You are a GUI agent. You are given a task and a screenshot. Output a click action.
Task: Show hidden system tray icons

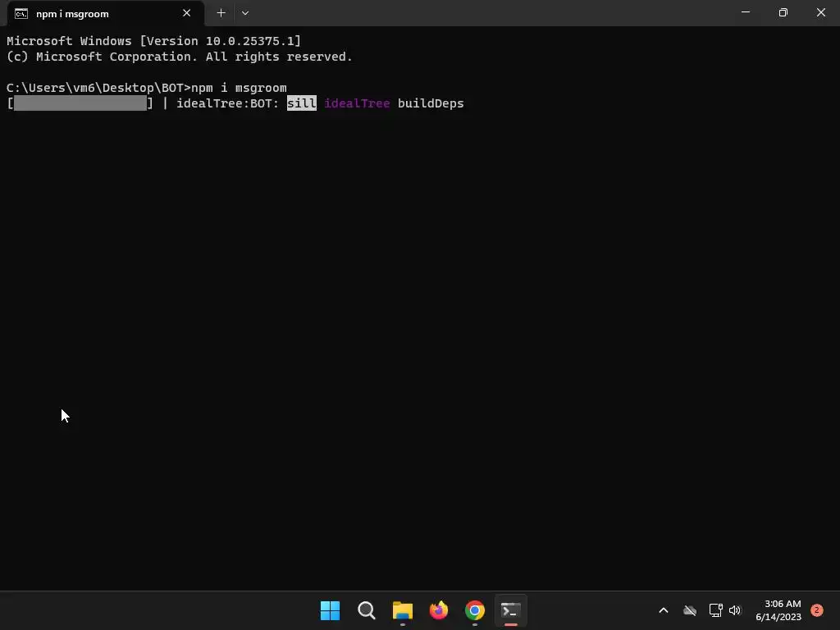(663, 610)
